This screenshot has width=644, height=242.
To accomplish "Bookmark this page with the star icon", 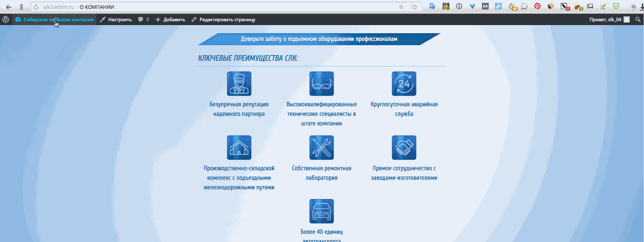I will pyautogui.click(x=414, y=7).
